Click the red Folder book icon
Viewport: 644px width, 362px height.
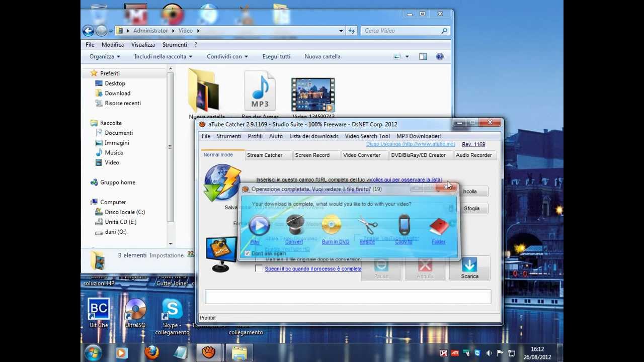[439, 227]
